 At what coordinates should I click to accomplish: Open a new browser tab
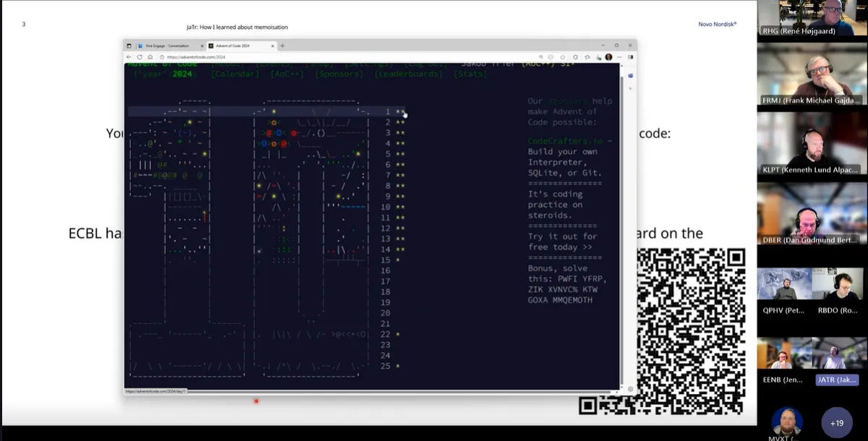click(x=282, y=46)
